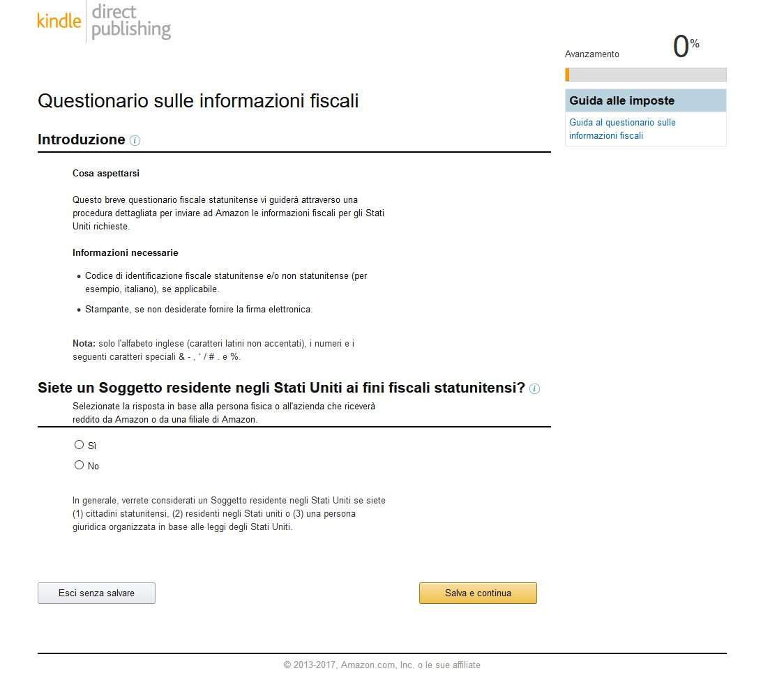
Task: Open the info icon after the residency question
Action: [535, 389]
